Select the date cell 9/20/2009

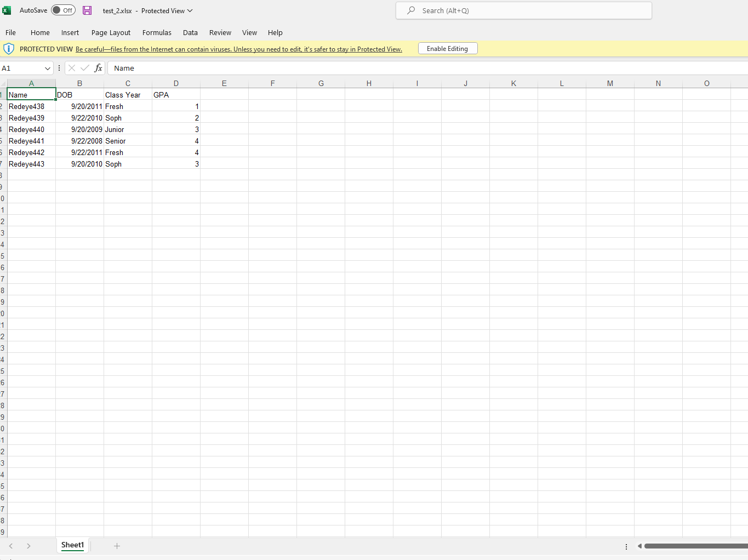pos(79,129)
